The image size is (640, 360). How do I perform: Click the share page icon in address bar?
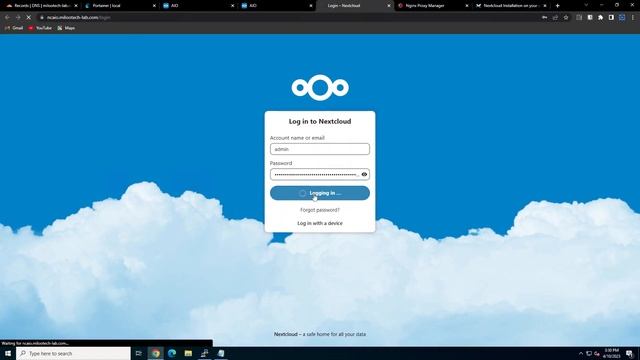555,18
